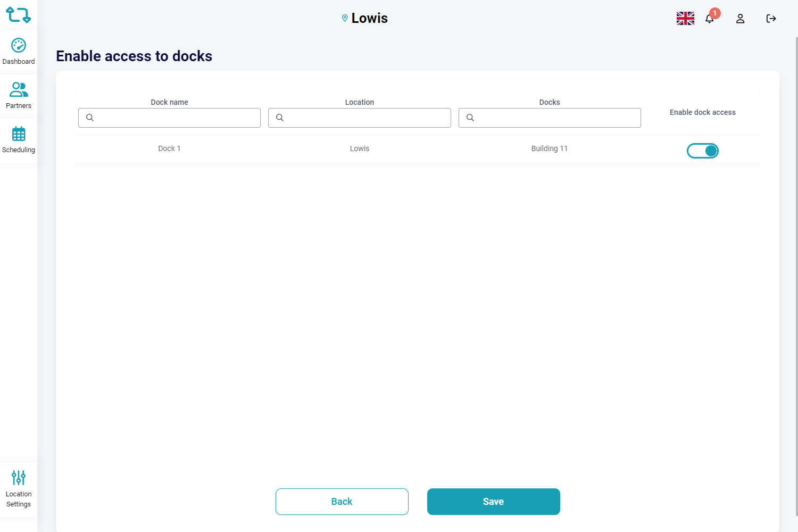
Task: Click the Dock name search field
Action: coord(169,118)
